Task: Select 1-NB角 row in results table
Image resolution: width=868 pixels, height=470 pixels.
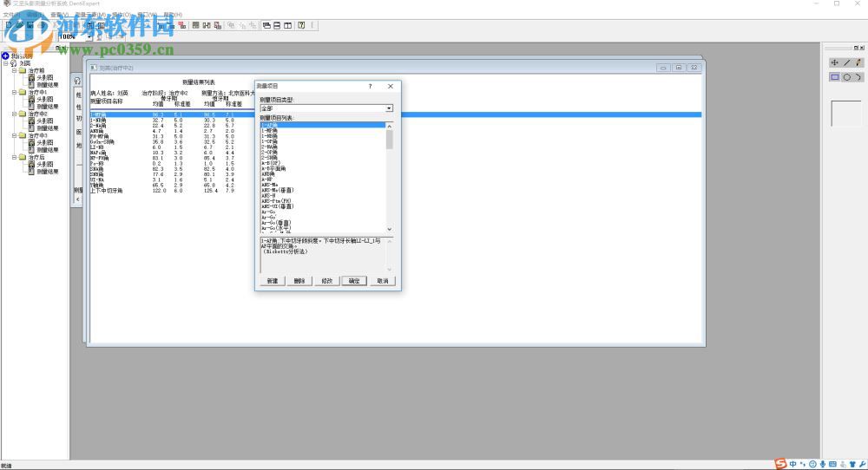Action: tap(172, 120)
